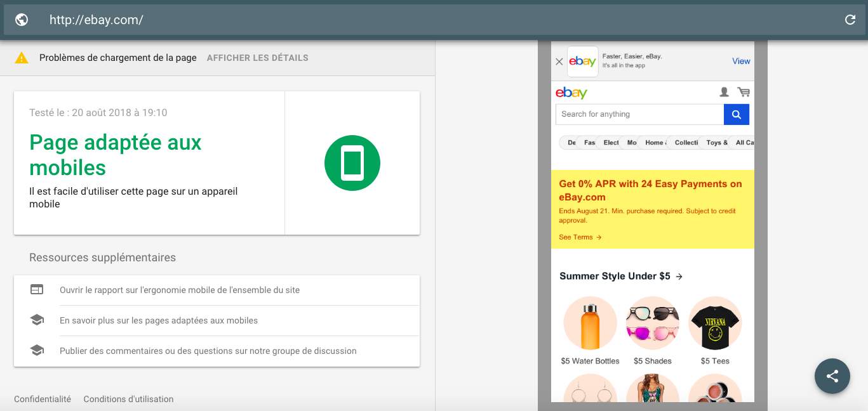This screenshot has height=411, width=868.
Task: Select the Home category tab
Action: pos(655,143)
